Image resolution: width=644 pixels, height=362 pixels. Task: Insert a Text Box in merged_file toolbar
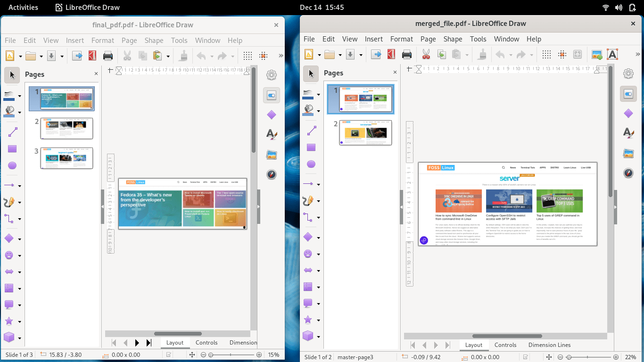pos(612,55)
